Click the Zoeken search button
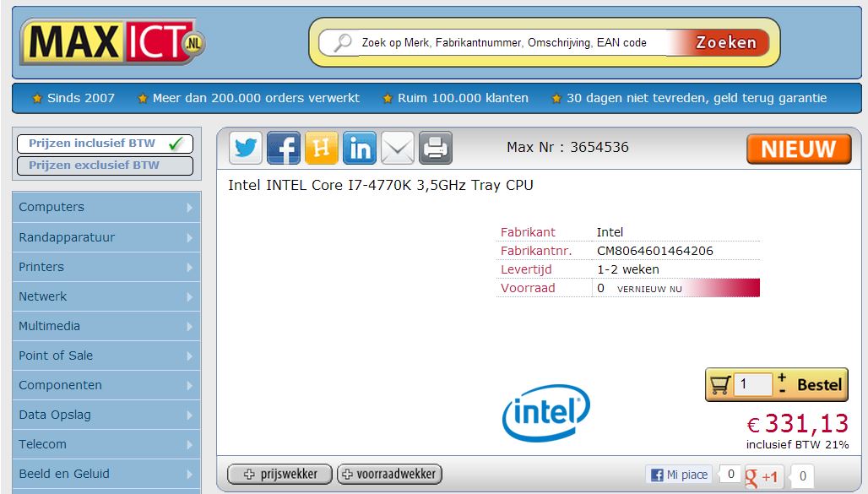 point(725,42)
